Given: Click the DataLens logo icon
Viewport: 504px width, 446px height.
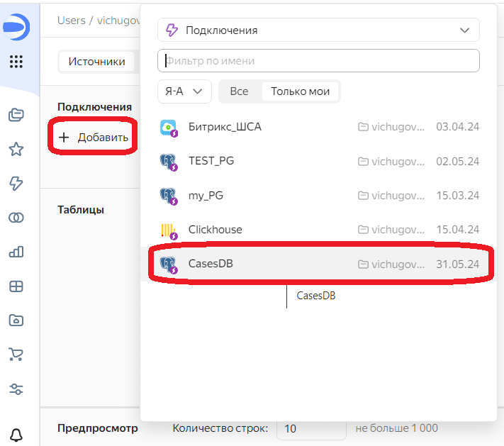Looking at the screenshot, I should coord(16,27).
